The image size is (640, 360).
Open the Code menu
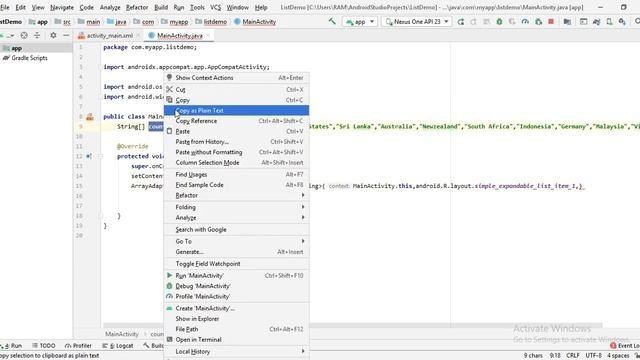pos(86,7)
